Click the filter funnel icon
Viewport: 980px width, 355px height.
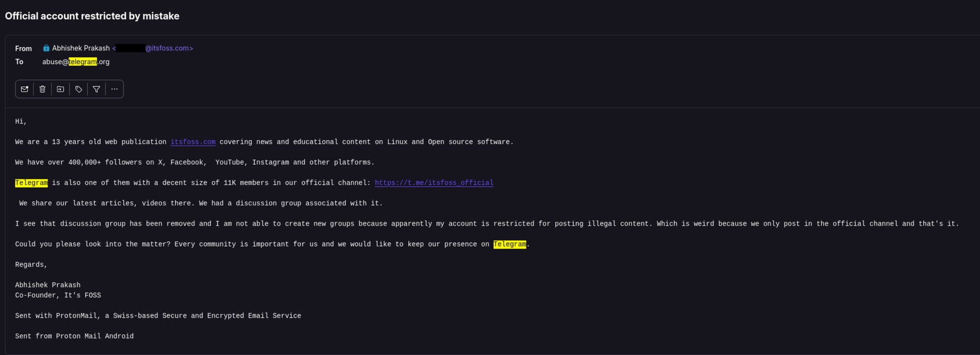pyautogui.click(x=97, y=89)
